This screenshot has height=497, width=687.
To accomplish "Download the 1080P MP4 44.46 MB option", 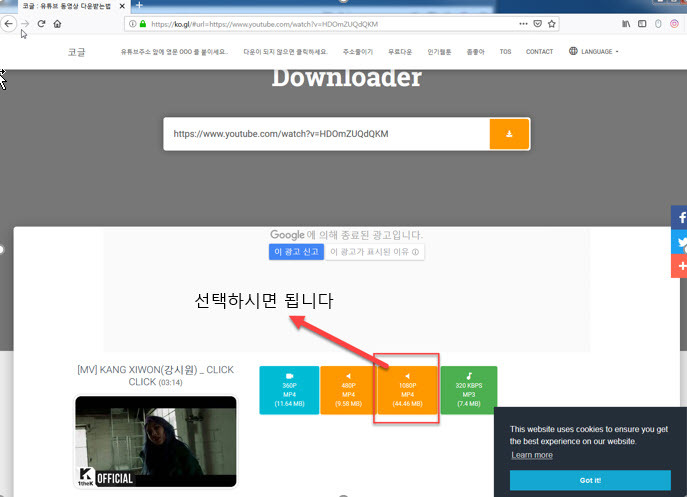I will 407,389.
